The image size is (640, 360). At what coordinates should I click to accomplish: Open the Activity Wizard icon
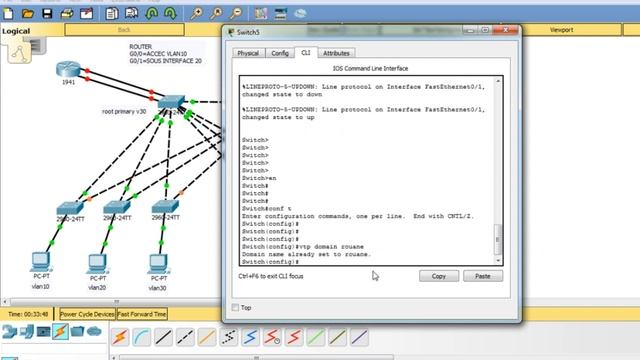[x=87, y=14]
